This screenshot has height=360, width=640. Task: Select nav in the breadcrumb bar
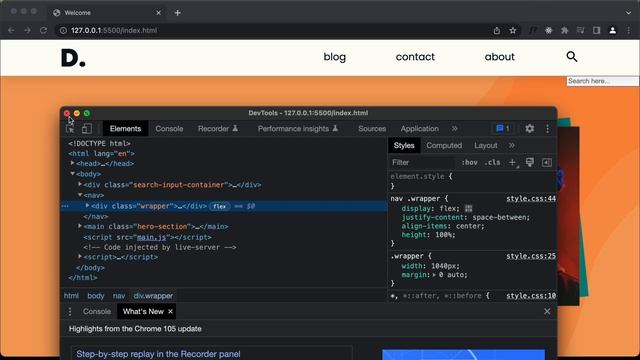119,296
